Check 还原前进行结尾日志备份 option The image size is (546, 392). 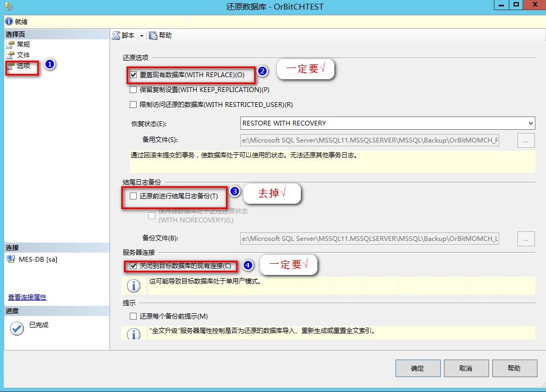tap(132, 196)
